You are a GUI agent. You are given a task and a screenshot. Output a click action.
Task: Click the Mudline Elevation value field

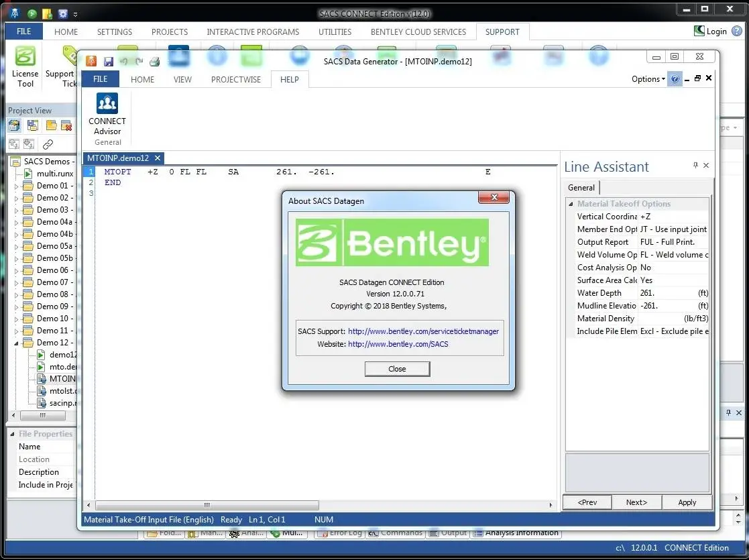pyautogui.click(x=673, y=306)
